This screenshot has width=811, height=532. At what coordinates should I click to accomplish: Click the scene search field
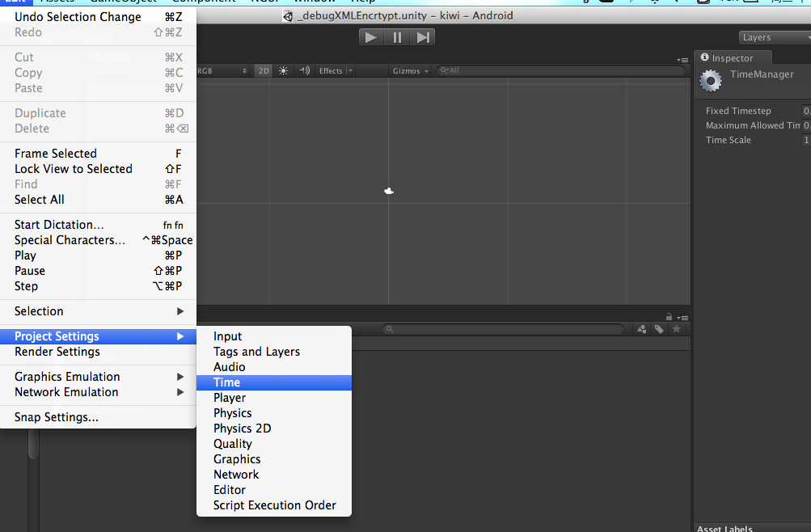[561, 70]
